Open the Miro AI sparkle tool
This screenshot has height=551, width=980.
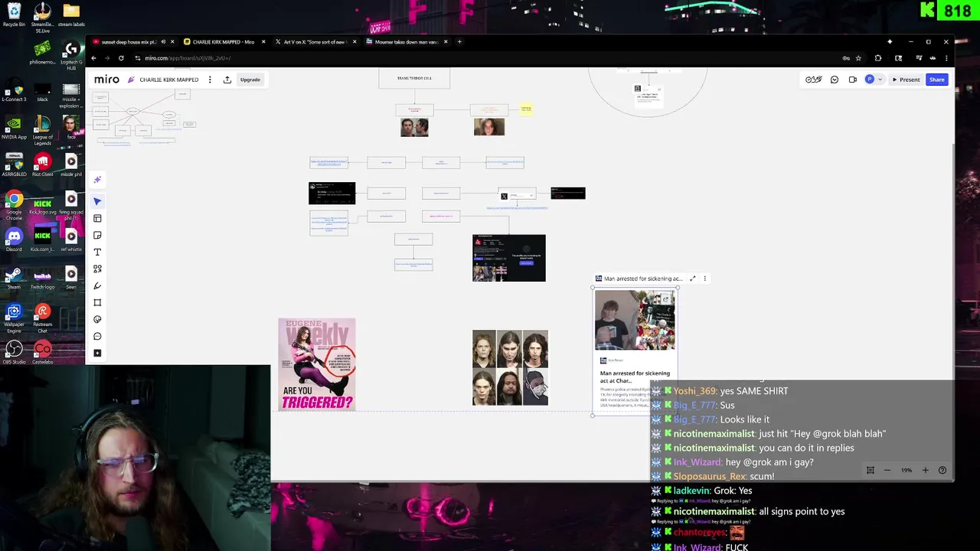click(97, 180)
